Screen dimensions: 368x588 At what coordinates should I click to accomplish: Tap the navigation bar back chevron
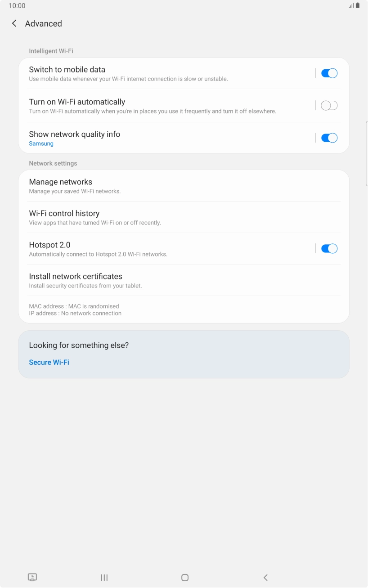(265, 577)
